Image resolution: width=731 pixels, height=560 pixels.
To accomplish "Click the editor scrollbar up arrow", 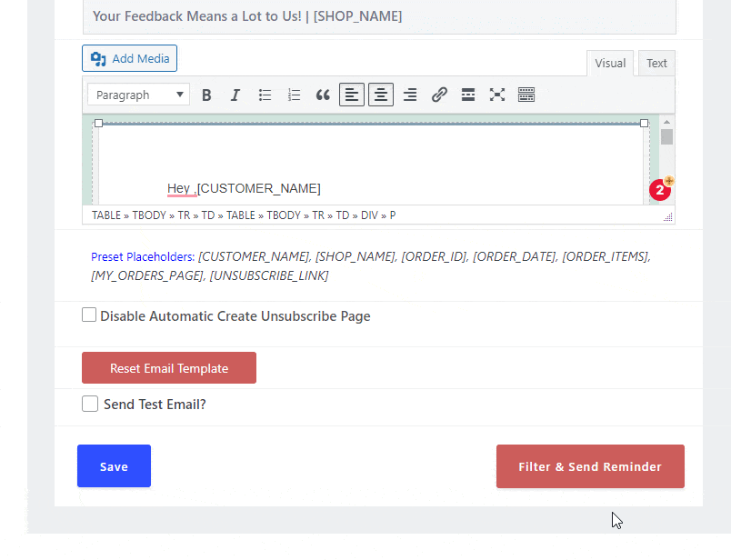I will (666, 122).
